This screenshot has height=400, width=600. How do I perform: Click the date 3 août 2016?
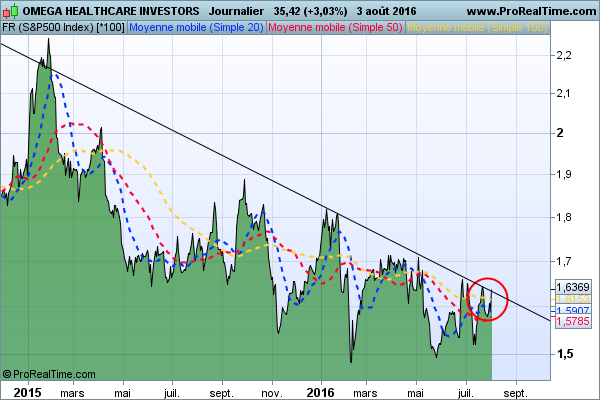386,11
